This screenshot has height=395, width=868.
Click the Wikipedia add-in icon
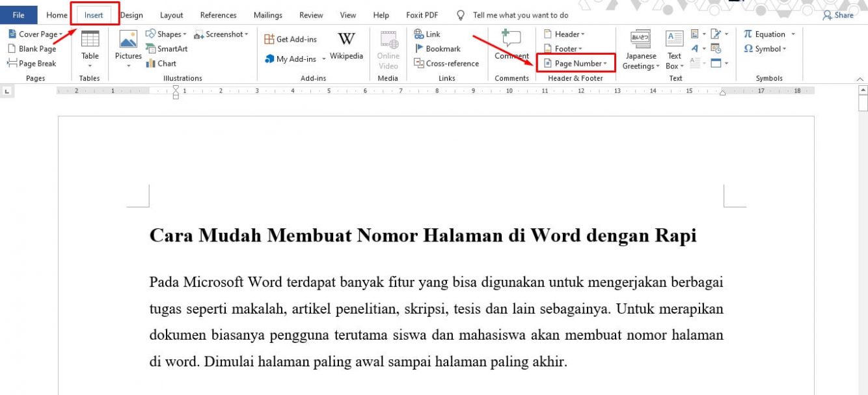point(346,40)
